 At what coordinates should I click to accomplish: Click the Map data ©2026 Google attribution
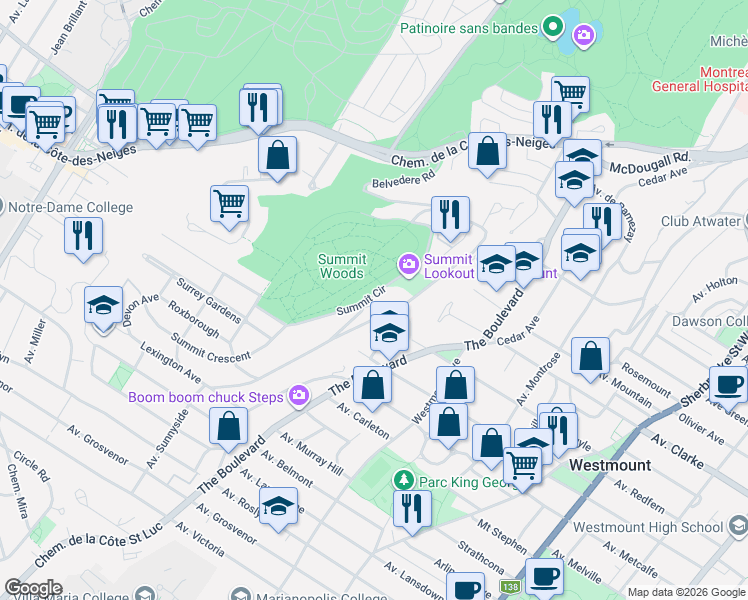tap(687, 592)
